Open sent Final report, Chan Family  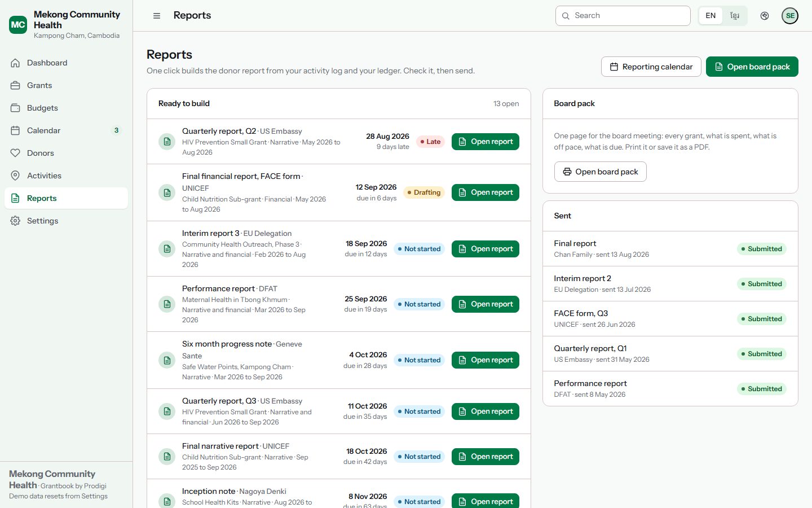(670, 249)
